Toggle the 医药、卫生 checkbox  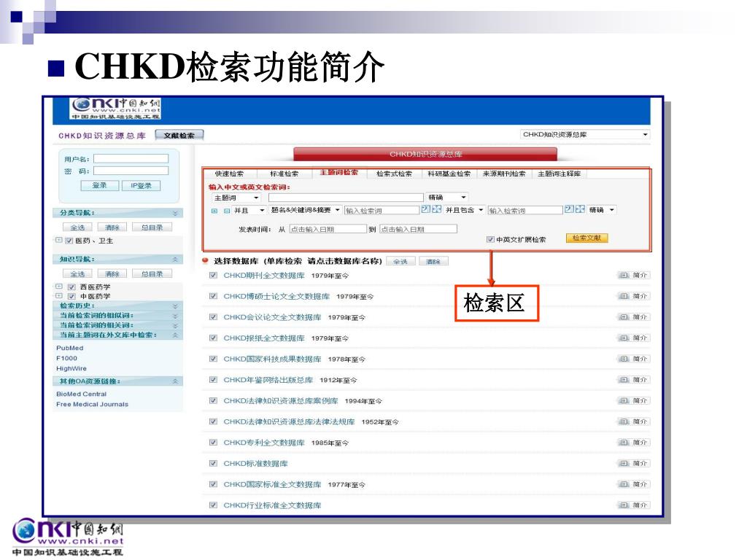[69, 241]
